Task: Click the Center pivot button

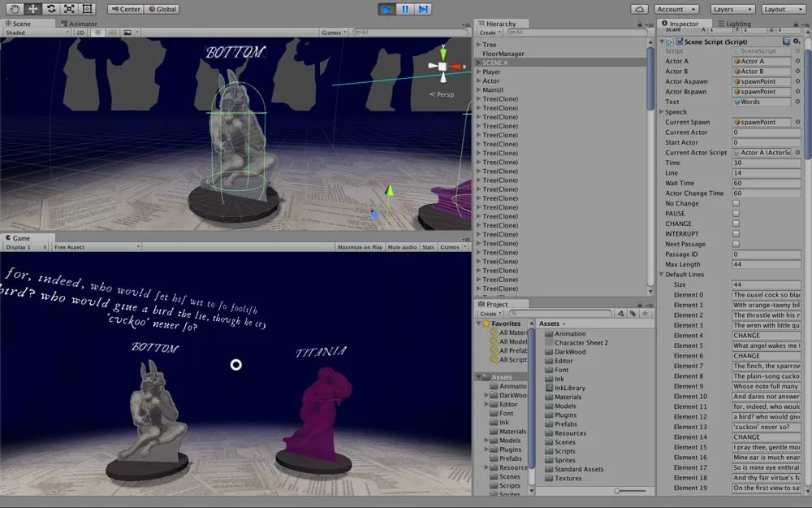Action: click(125, 9)
